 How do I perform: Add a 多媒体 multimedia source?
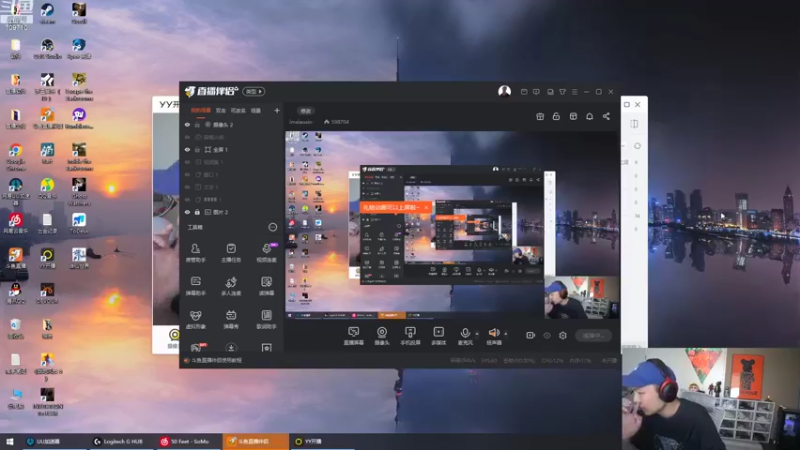coord(438,336)
